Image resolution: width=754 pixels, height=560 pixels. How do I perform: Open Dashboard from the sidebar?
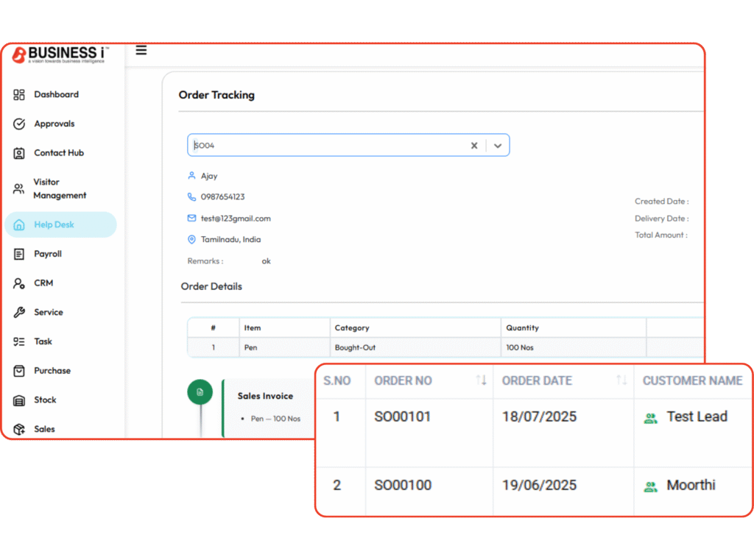point(56,94)
